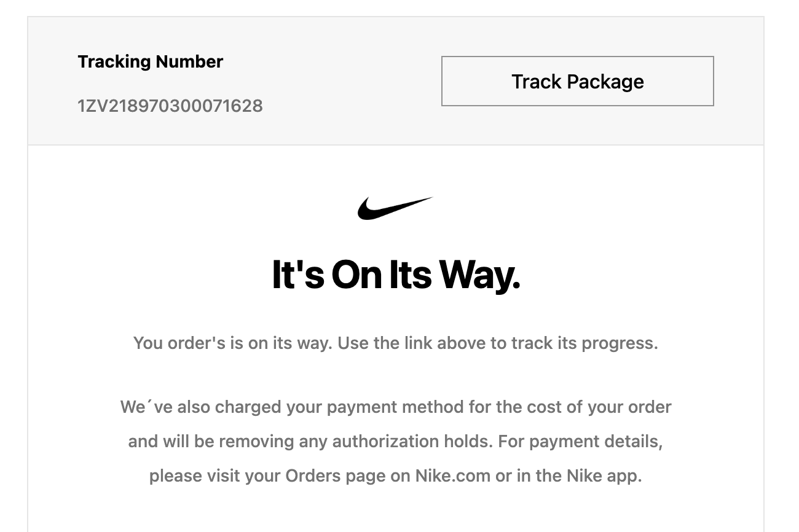
Task: Select the tracking number 1ZV218970300071628
Action: click(170, 106)
